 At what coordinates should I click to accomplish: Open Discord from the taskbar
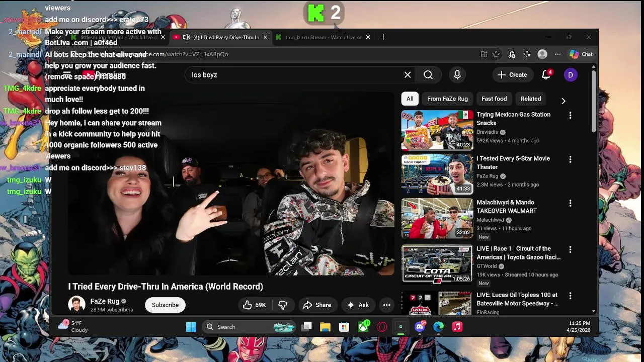coord(420,327)
